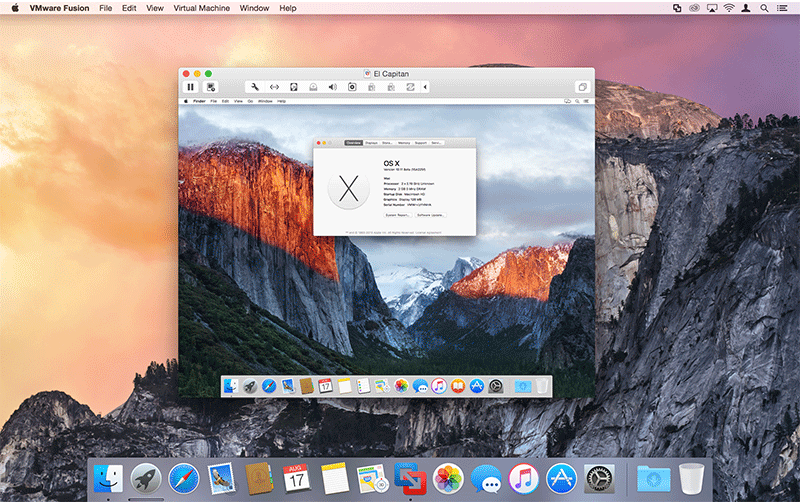The width and height of the screenshot is (800, 502).
Task: Open iTunes in guest VM dock
Action: click(x=439, y=386)
